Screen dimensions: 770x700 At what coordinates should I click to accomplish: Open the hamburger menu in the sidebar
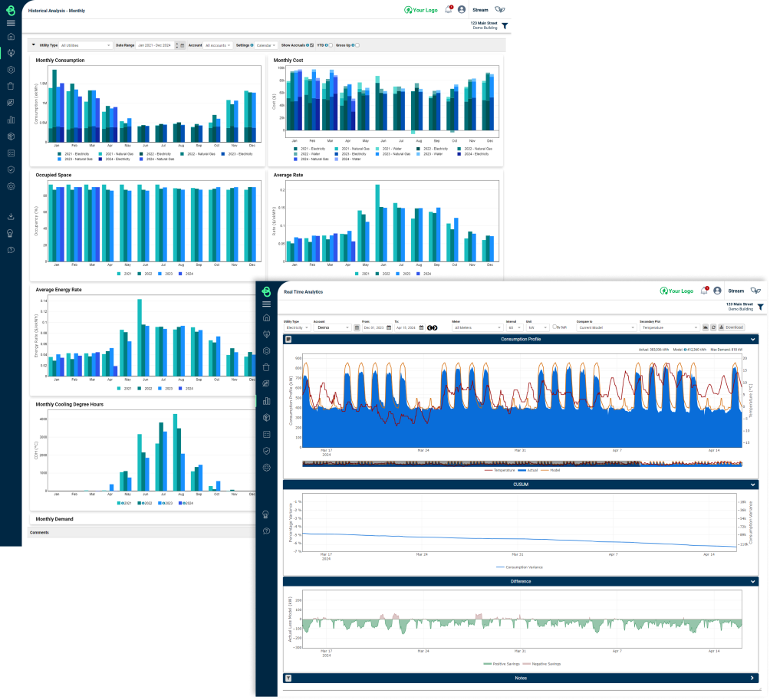click(11, 23)
